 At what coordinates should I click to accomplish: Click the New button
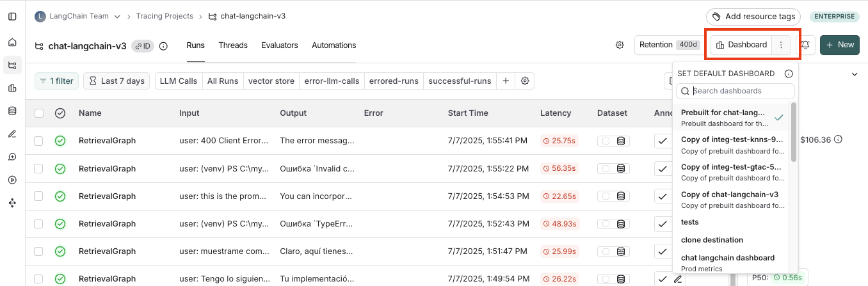click(839, 45)
